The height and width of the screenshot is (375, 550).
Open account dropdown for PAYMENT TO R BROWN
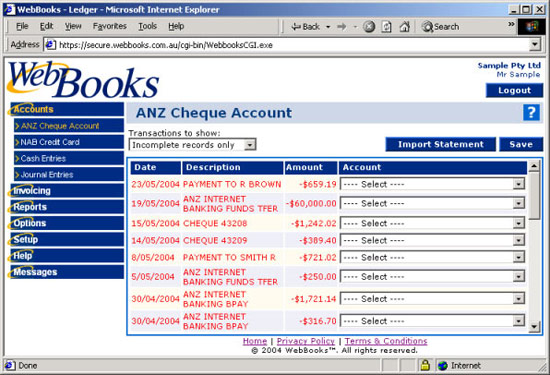click(x=518, y=184)
